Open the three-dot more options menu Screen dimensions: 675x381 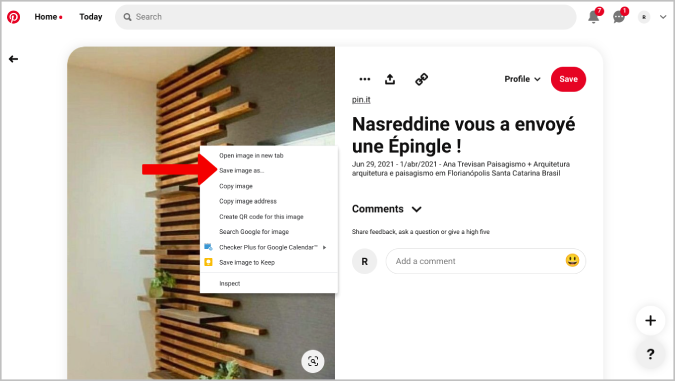365,79
